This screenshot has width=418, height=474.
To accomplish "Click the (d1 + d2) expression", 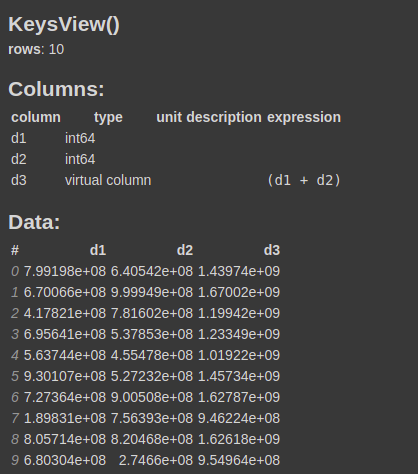I will 304,180.
